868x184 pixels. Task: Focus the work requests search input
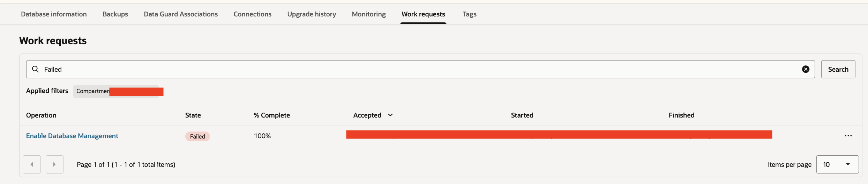419,69
